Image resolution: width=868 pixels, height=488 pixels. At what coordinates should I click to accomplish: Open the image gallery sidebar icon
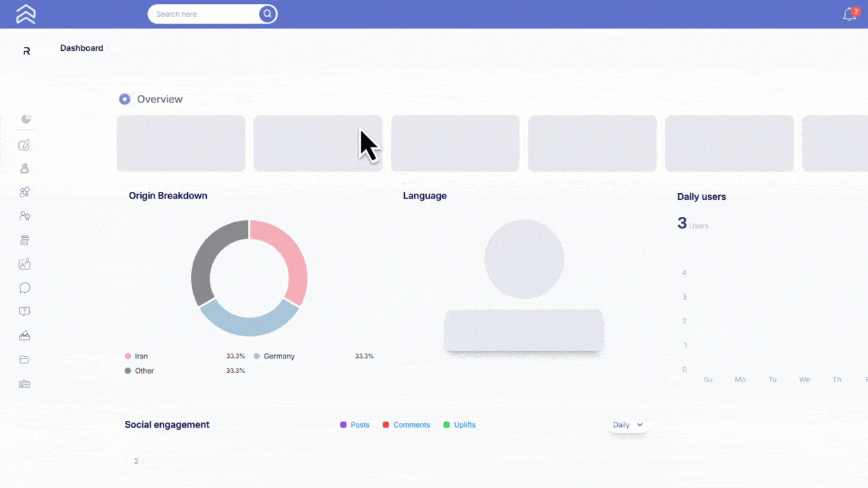[x=24, y=264]
